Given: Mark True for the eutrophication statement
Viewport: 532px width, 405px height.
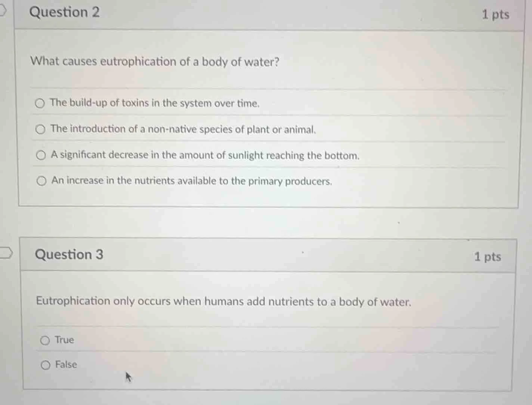Looking at the screenshot, I should point(45,340).
